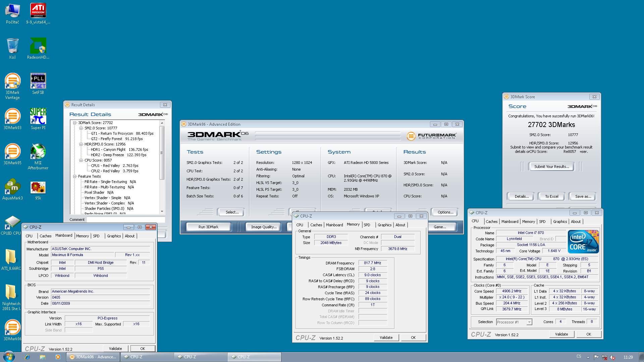Screen dimensions: 644x362
Task: Click Validate in Memory CPU-Z window
Action: (x=386, y=338)
